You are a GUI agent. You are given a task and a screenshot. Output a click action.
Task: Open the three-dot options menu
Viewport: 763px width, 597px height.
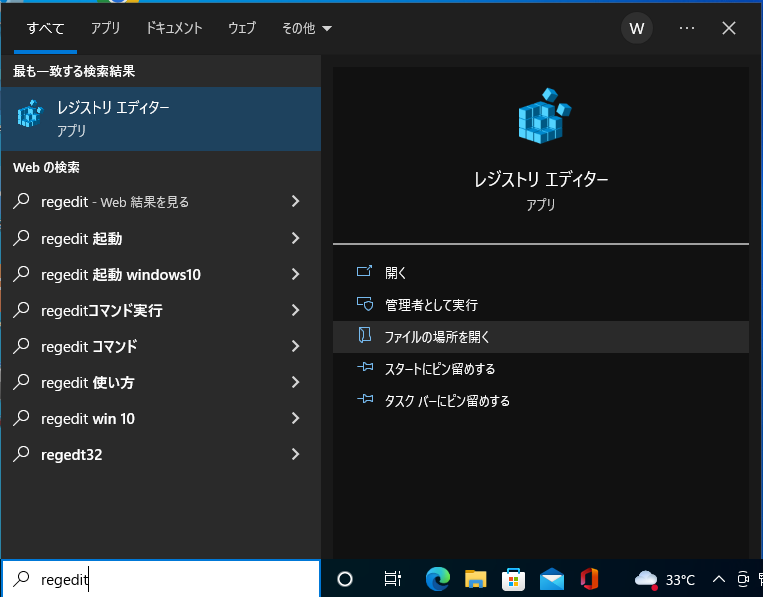coord(687,28)
